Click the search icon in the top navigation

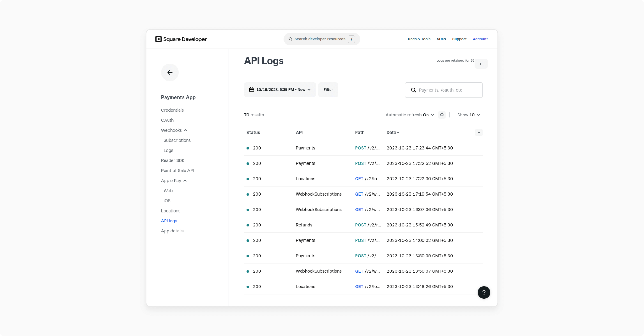click(291, 39)
